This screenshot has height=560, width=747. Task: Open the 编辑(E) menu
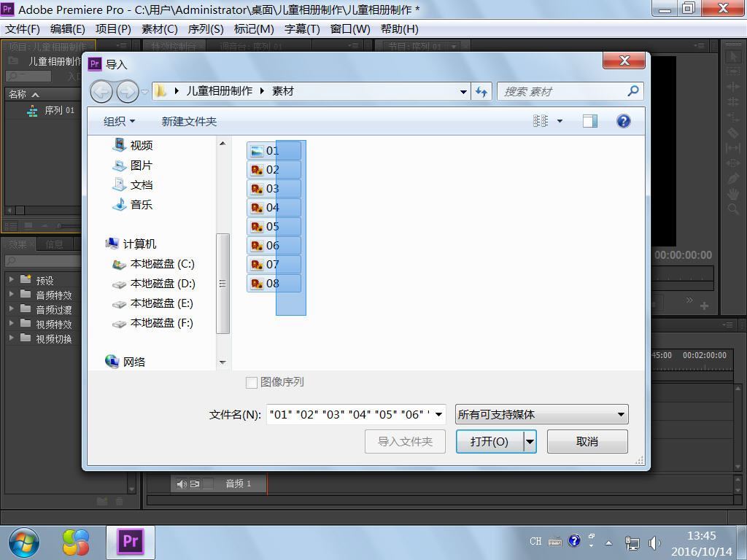coord(67,29)
